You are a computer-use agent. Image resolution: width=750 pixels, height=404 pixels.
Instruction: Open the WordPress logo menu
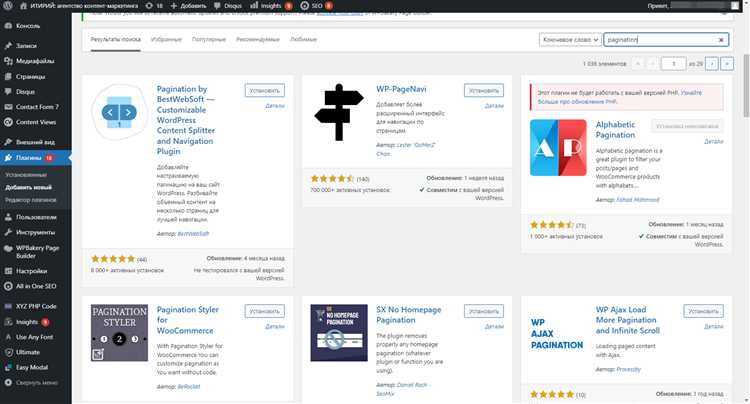(x=8, y=6)
